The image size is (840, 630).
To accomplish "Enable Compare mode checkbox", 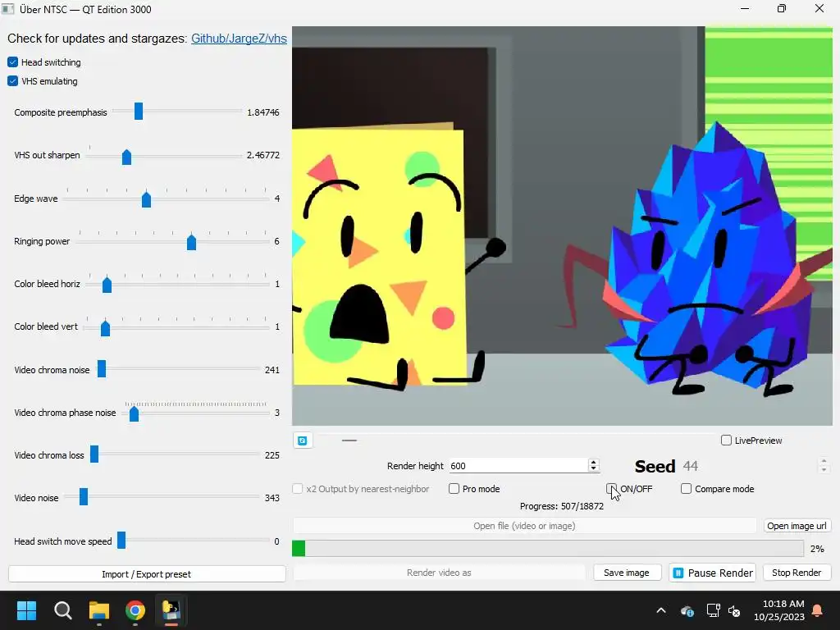I will click(686, 489).
